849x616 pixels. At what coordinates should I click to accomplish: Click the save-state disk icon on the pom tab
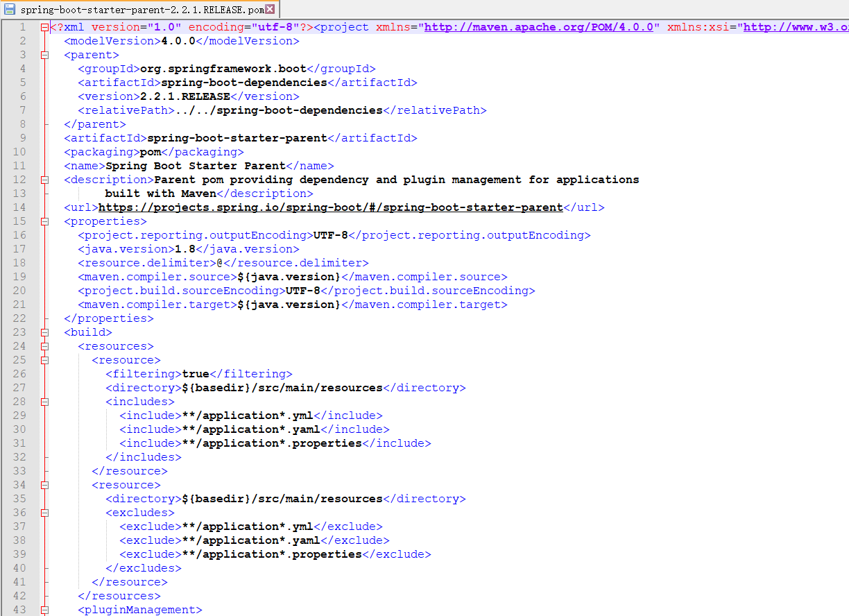click(10, 10)
